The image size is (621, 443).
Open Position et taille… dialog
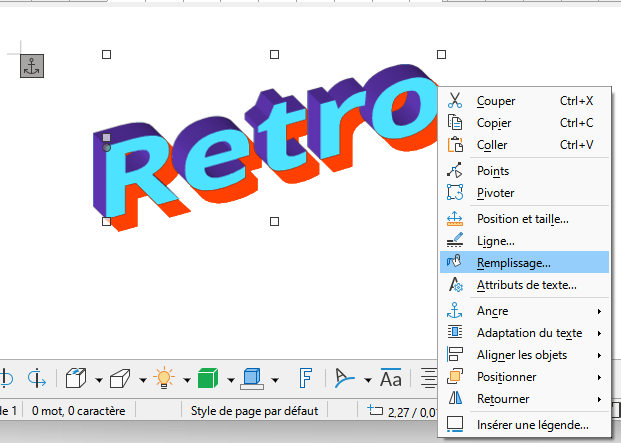pos(524,219)
